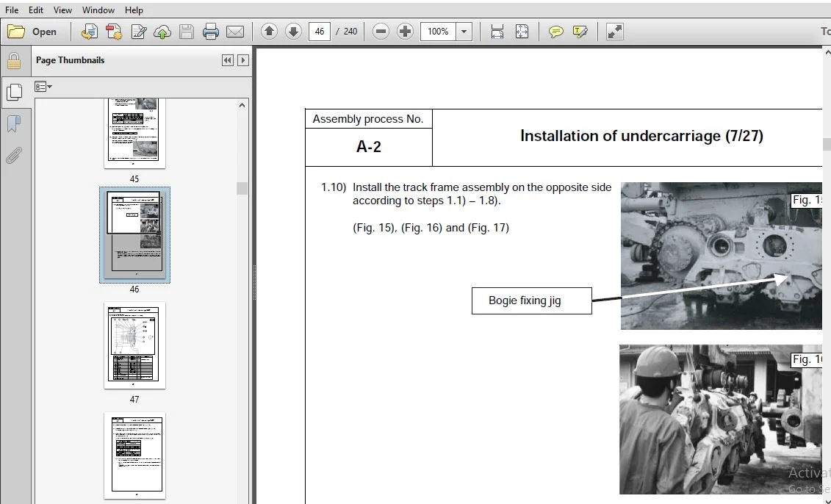The image size is (831, 504).
Task: Click the read mode expand icon
Action: click(x=615, y=32)
